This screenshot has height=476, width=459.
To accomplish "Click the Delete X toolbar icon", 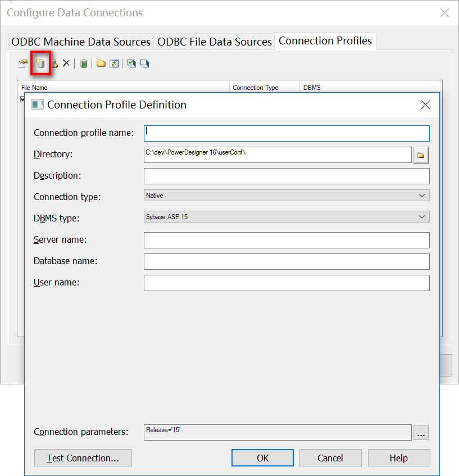I will (x=66, y=64).
